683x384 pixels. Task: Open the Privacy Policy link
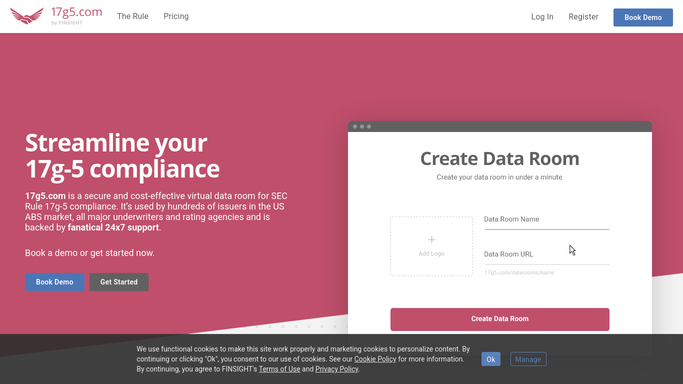[337, 369]
